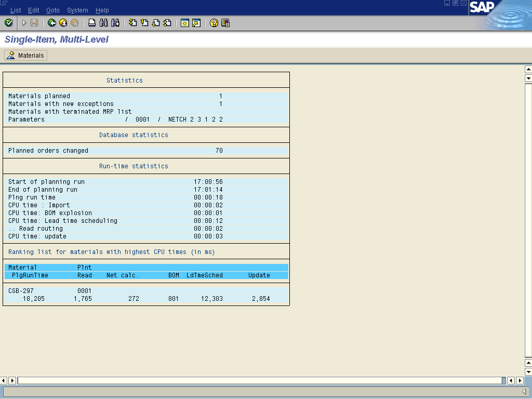This screenshot has width=532, height=399.
Task: Click the '.. Read routing' row
Action: [x=146, y=229]
